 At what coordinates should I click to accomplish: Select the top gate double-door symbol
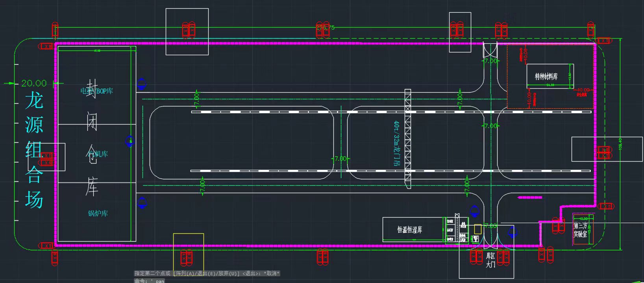490,50
